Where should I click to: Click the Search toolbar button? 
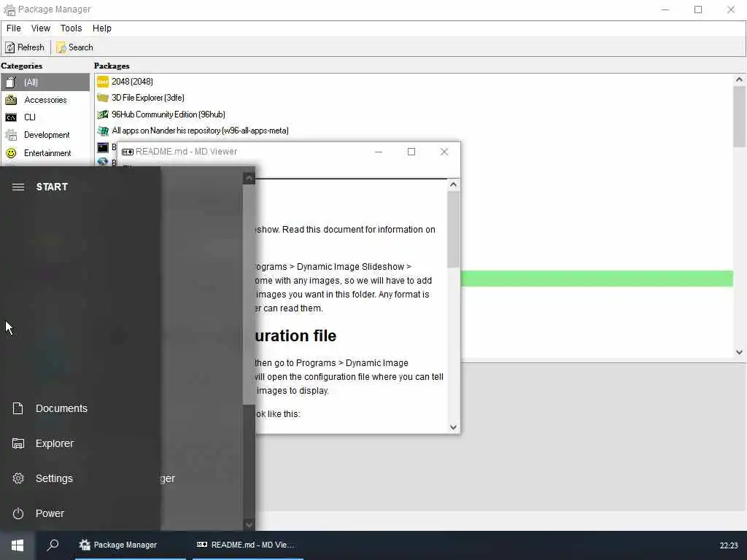(x=75, y=47)
